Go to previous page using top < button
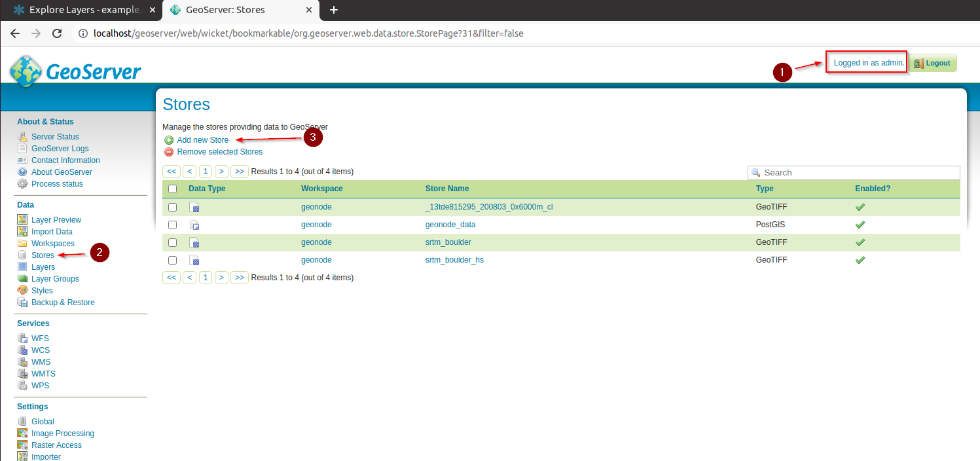This screenshot has width=980, height=461. tap(190, 172)
